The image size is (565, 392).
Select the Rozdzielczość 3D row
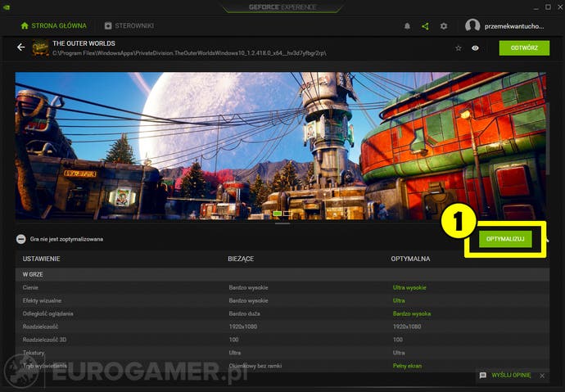pyautogui.click(x=282, y=340)
